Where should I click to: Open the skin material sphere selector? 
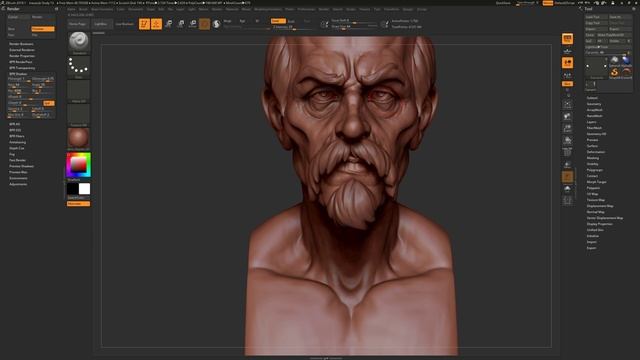click(78, 139)
